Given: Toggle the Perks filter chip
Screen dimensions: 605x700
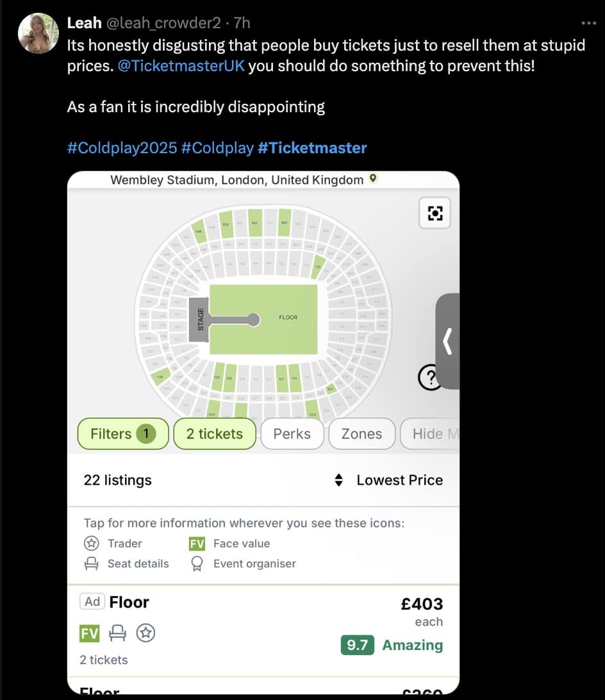Looking at the screenshot, I should click(292, 433).
